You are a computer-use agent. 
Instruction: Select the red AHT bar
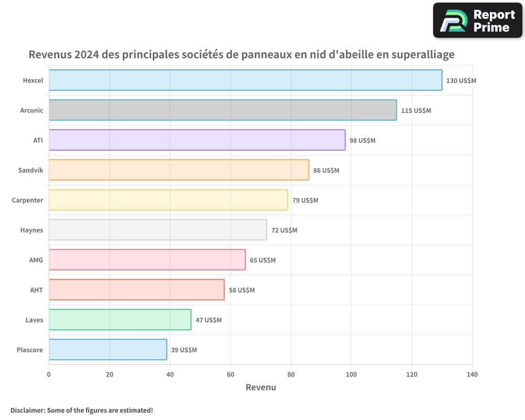(x=136, y=290)
